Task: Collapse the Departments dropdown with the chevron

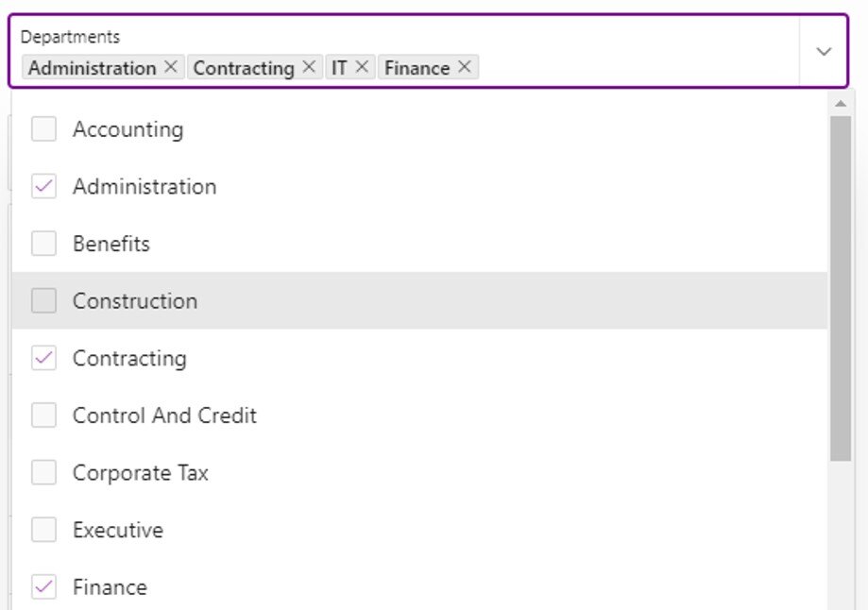Action: pos(824,52)
